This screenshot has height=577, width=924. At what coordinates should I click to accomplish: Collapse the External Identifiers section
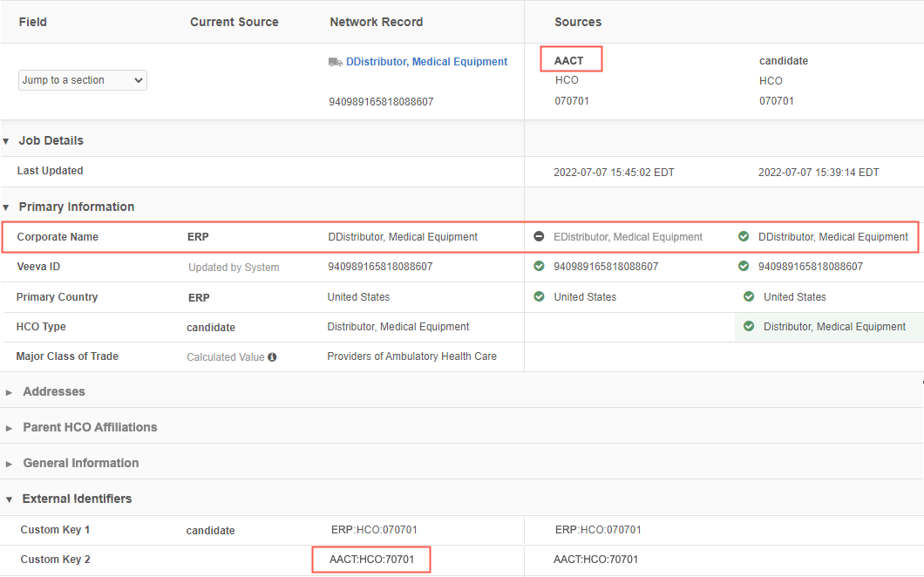9,499
